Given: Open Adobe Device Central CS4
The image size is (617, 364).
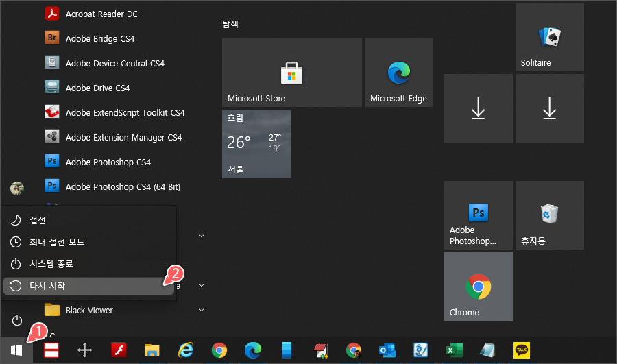Looking at the screenshot, I should tap(104, 63).
